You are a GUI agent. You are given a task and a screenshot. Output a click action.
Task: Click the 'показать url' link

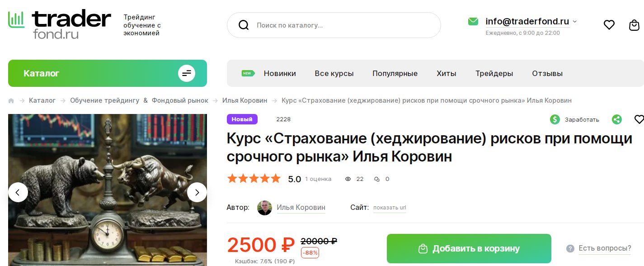point(390,208)
